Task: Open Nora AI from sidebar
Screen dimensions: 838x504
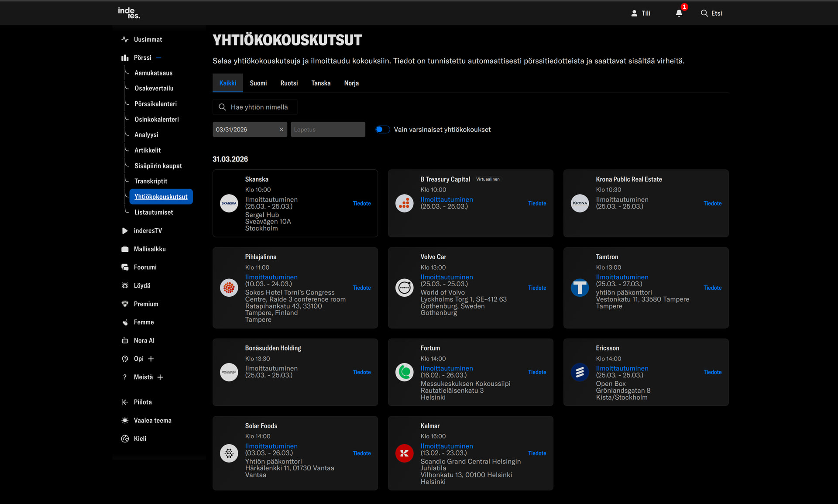Action: click(144, 340)
